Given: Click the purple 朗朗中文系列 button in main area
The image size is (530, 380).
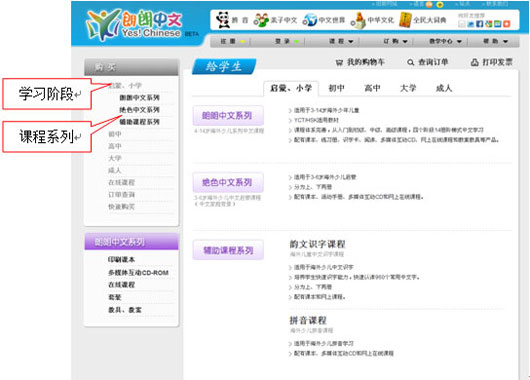Looking at the screenshot, I should 228,116.
